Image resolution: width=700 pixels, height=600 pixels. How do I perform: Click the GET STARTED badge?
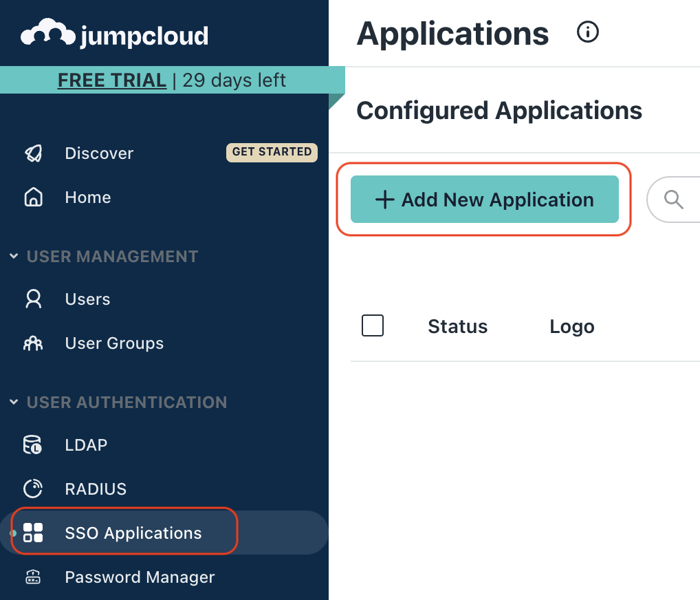click(272, 152)
